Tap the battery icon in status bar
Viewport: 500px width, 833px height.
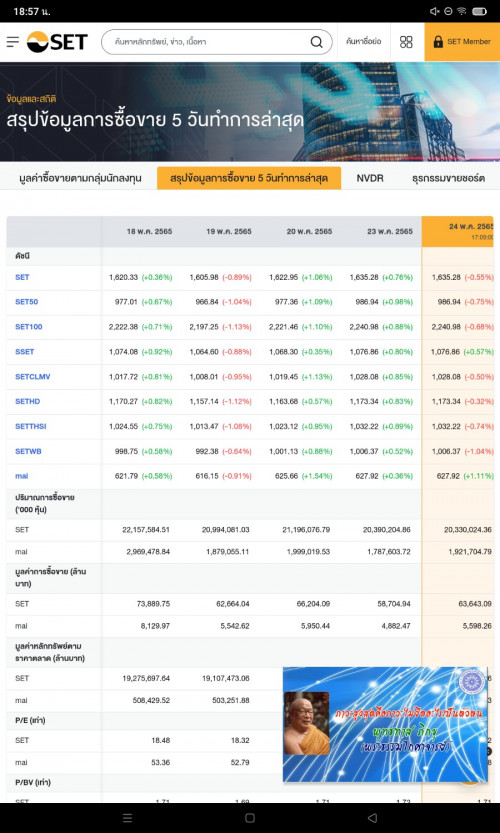[479, 11]
